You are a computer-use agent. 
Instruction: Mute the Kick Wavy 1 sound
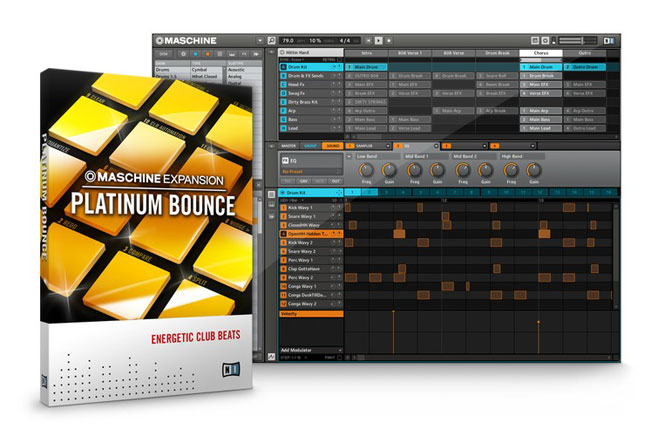click(334, 208)
